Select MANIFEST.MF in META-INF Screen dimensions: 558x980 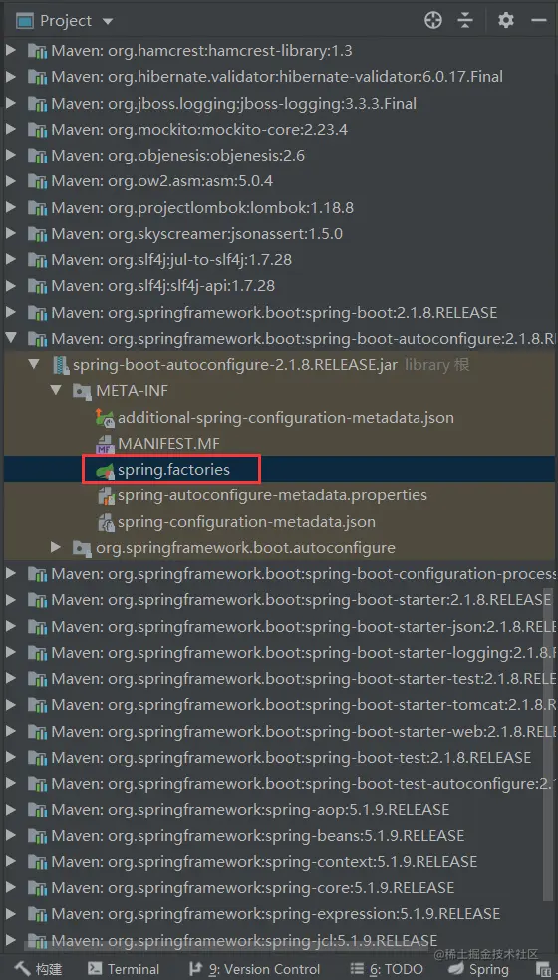(x=168, y=443)
